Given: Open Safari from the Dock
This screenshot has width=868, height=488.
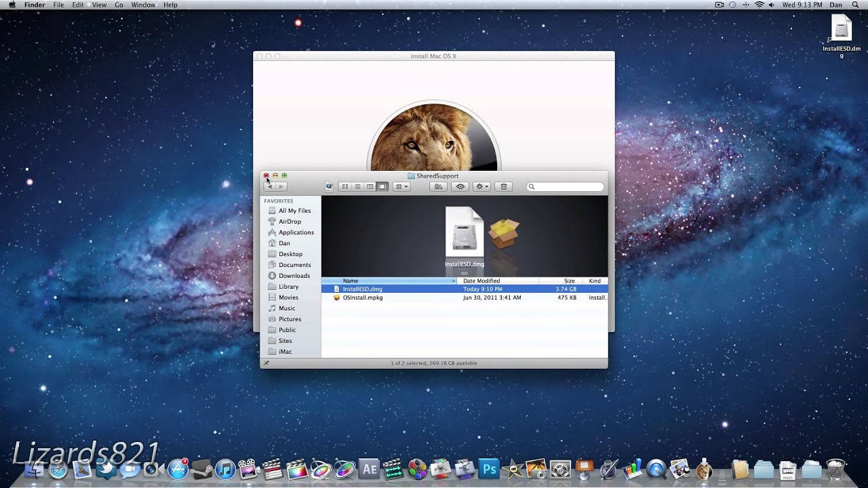Looking at the screenshot, I should (x=58, y=469).
